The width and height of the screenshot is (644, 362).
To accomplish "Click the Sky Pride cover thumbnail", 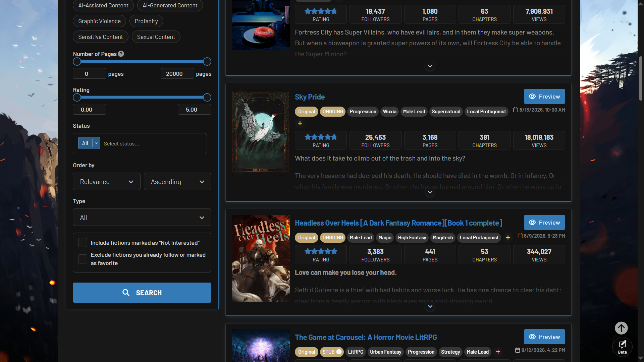I will pyautogui.click(x=261, y=132).
